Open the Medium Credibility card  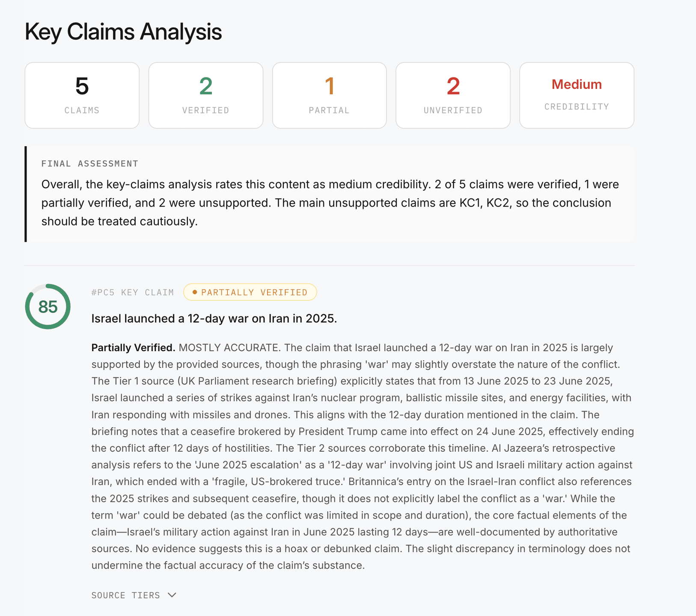(577, 95)
